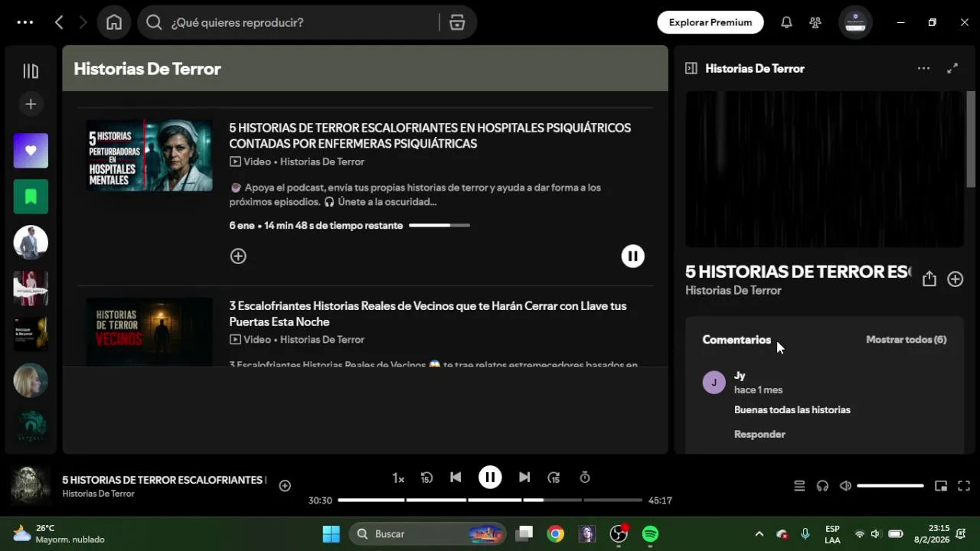Open hospital episode thumbnail
The image size is (980, 551).
pos(149,155)
